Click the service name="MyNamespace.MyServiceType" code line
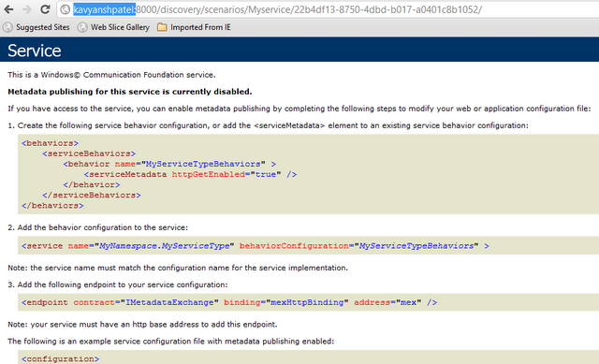This screenshot has width=599, height=364. [256, 246]
